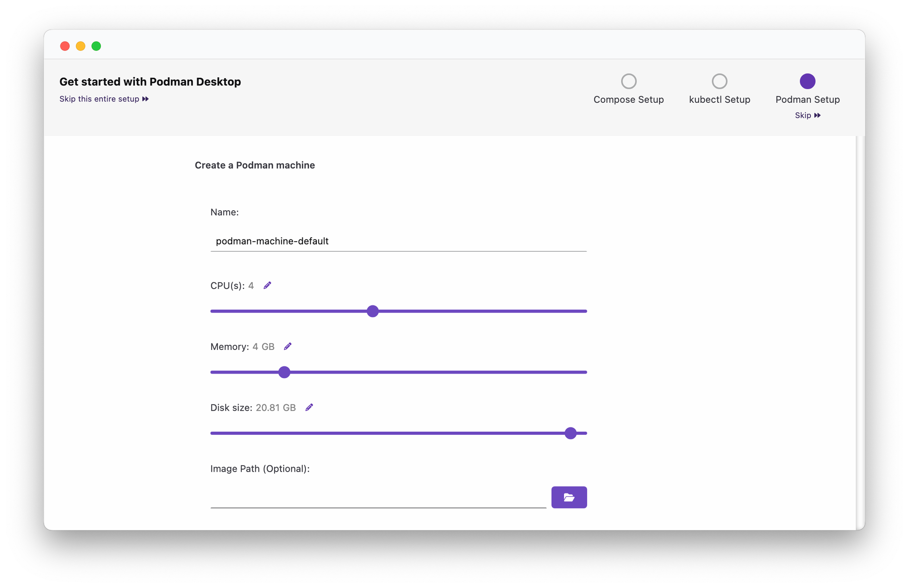Image resolution: width=909 pixels, height=588 pixels.
Task: Click the Memory slider handle
Action: pyautogui.click(x=284, y=372)
